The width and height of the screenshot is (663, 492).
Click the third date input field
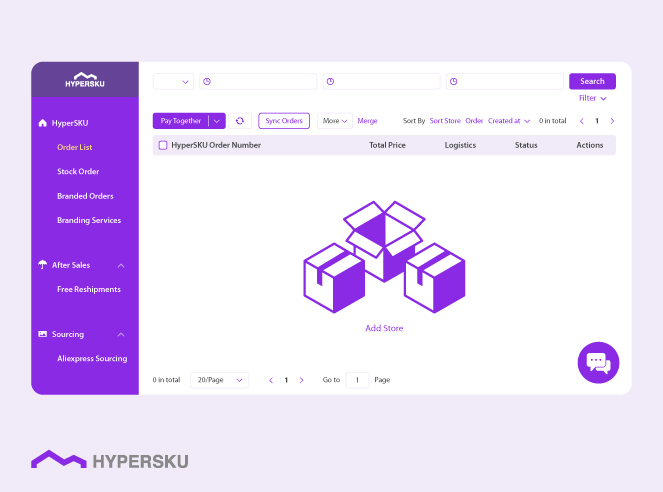[505, 82]
